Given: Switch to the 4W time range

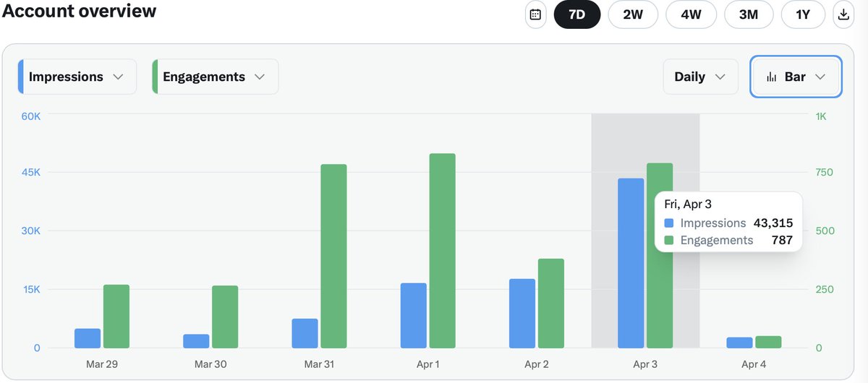Looking at the screenshot, I should (x=691, y=14).
